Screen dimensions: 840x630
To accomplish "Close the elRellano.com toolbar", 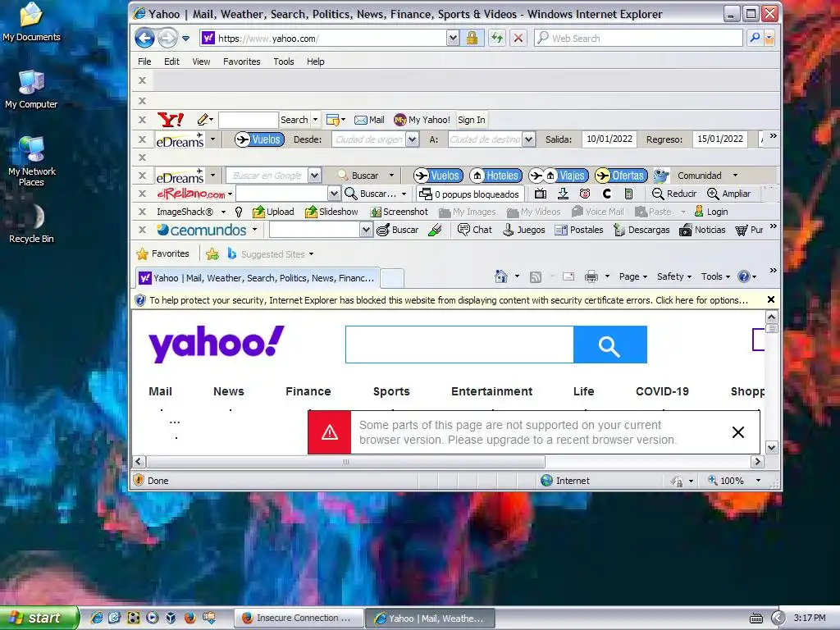I will point(142,194).
